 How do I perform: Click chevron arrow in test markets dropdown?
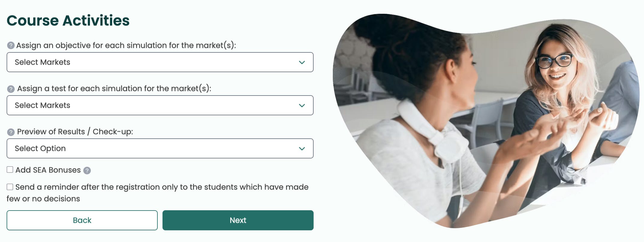pos(302,105)
